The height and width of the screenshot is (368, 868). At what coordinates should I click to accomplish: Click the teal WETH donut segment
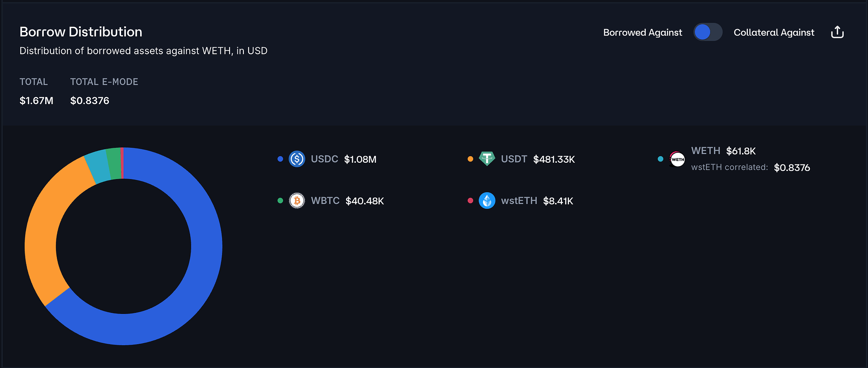click(x=98, y=167)
